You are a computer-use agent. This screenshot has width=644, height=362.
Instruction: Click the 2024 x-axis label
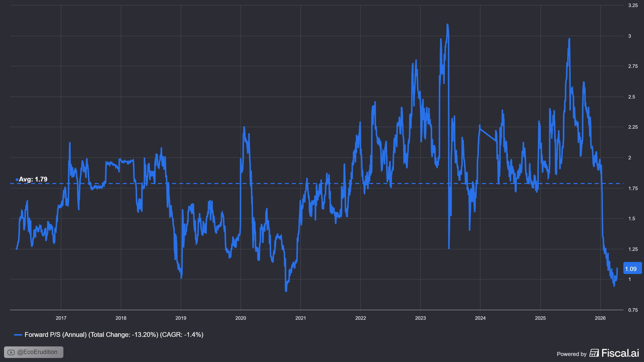click(x=480, y=318)
